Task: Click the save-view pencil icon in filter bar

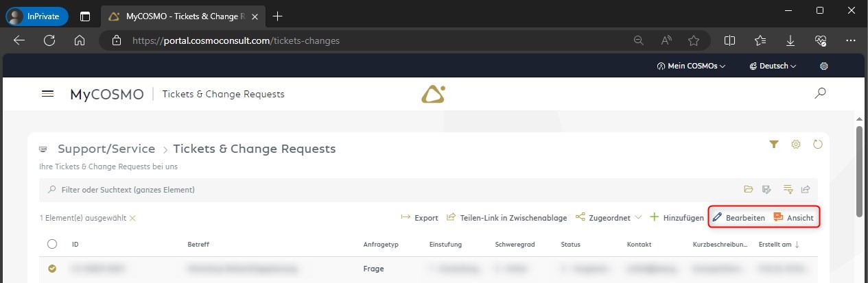Action: (x=767, y=190)
